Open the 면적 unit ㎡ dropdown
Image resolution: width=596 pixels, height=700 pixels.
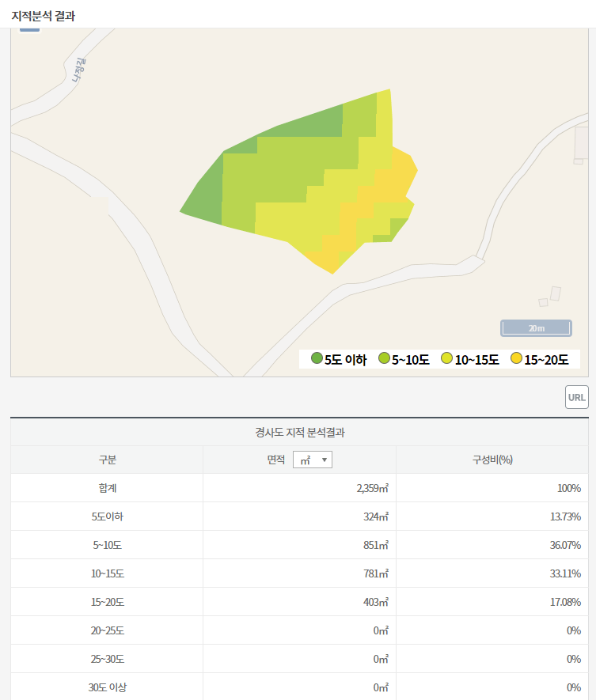click(313, 460)
